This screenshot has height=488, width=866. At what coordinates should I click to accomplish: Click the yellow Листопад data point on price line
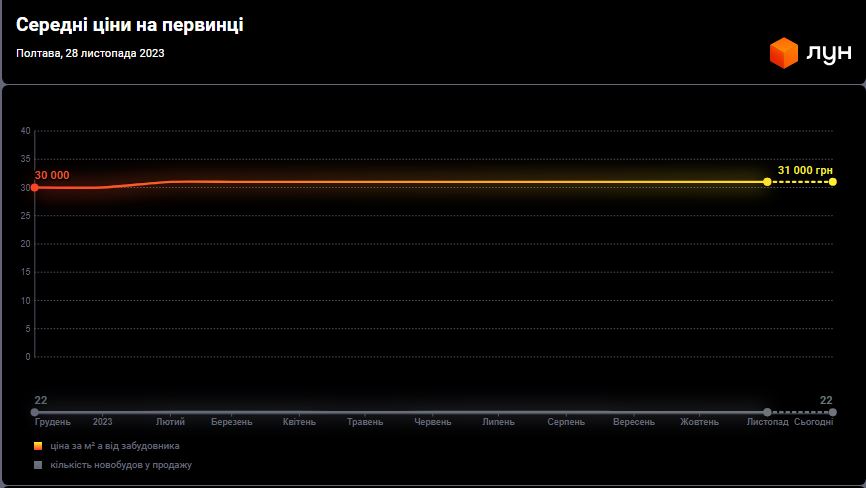point(767,182)
